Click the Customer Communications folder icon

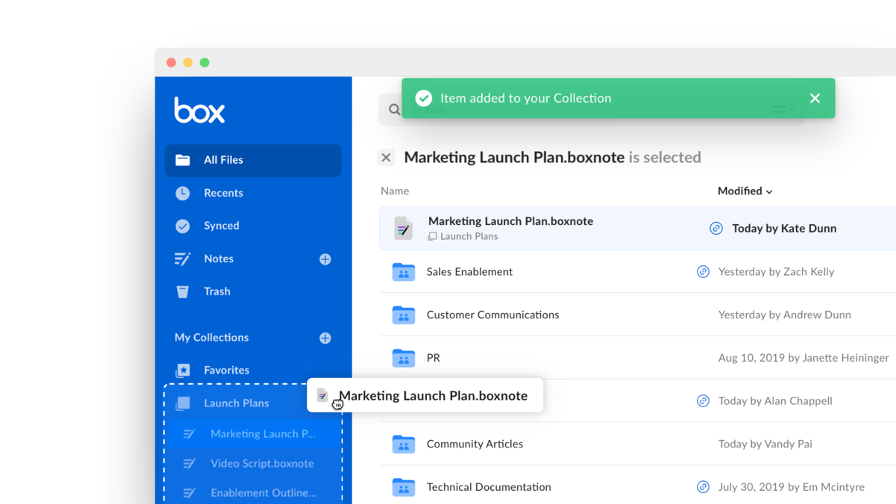[x=403, y=315]
